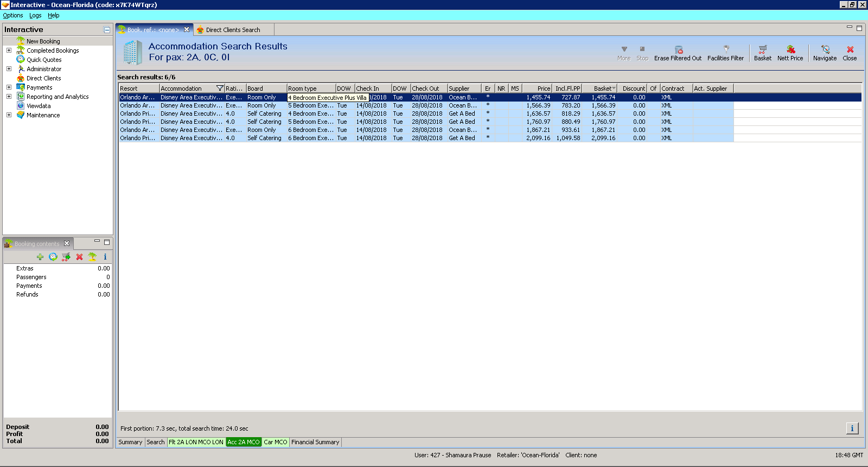Collapse the Interactive panel tree

click(x=107, y=30)
